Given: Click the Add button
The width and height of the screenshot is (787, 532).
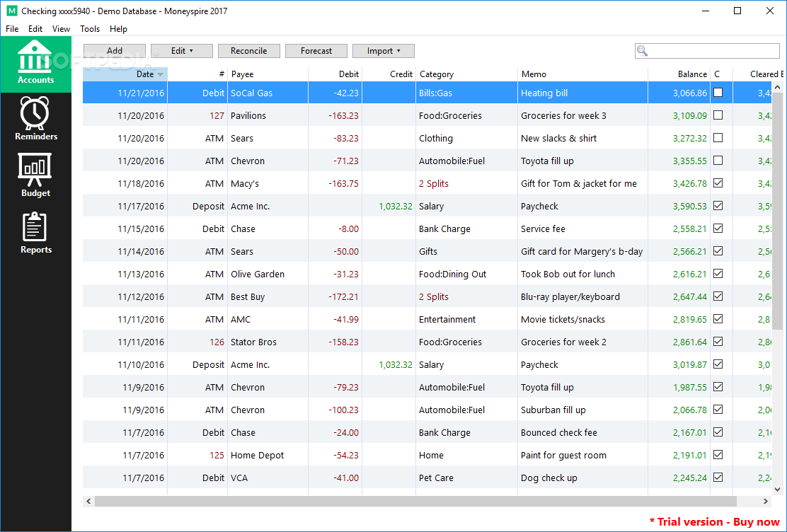Looking at the screenshot, I should click(115, 51).
